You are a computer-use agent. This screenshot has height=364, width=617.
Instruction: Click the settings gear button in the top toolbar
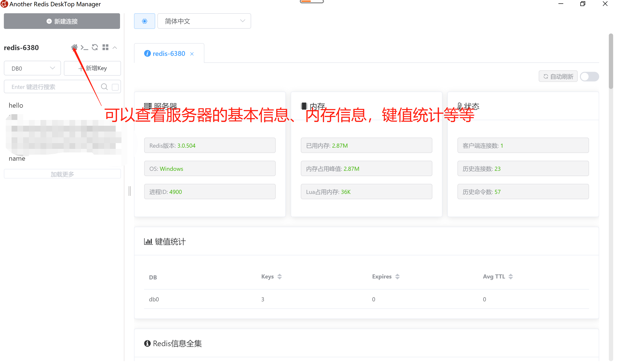145,21
